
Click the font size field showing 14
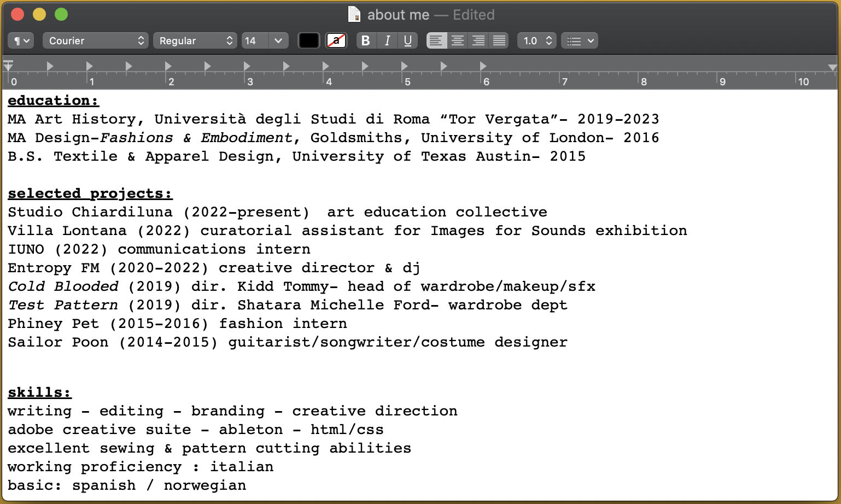(255, 40)
